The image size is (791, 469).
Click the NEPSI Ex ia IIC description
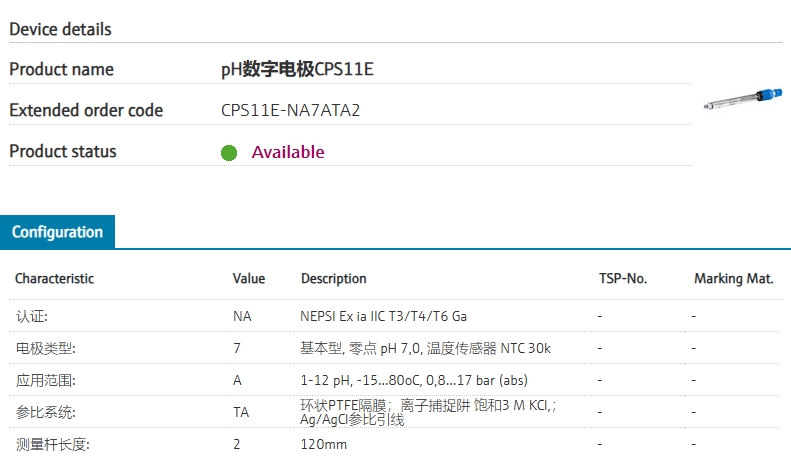click(383, 316)
